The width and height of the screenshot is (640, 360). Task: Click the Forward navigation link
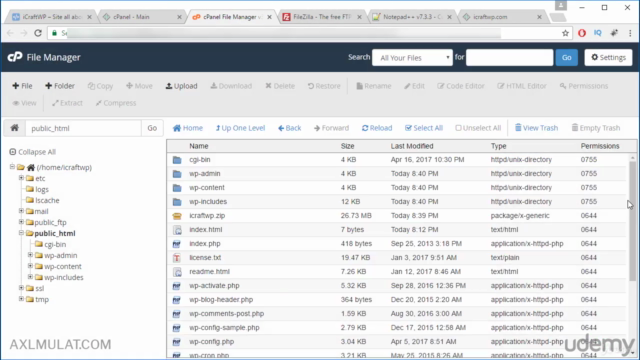tap(331, 128)
